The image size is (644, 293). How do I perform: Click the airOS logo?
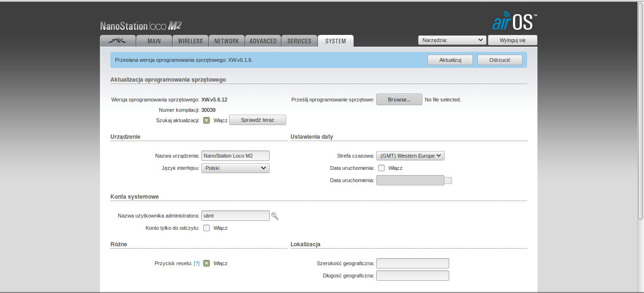pyautogui.click(x=514, y=21)
